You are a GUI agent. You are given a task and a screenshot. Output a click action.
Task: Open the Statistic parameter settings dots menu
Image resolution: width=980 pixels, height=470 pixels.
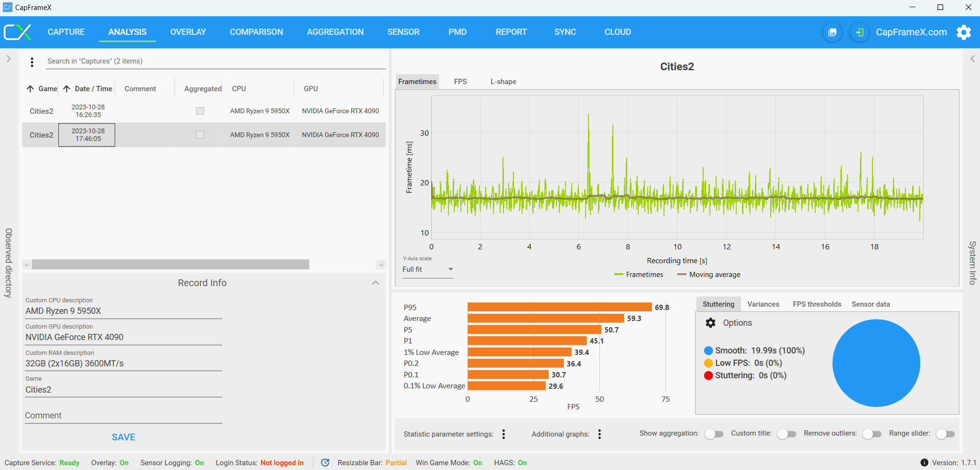[503, 434]
